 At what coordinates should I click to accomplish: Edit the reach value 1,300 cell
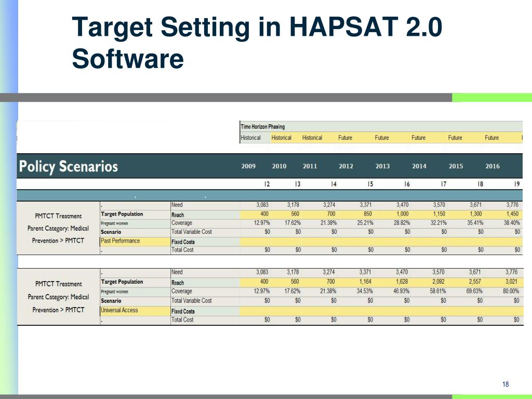[x=476, y=214]
